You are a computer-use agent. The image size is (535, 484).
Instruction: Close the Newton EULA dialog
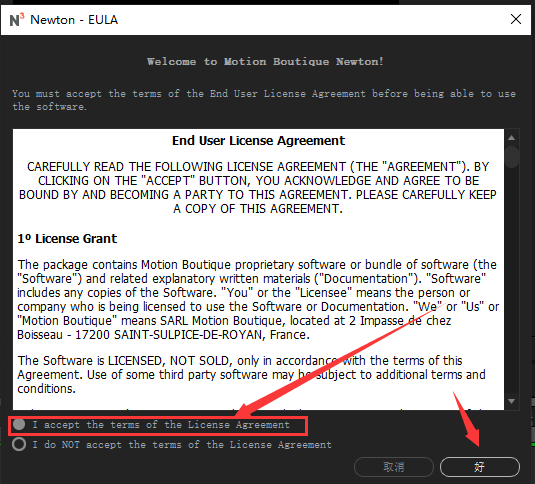click(x=516, y=19)
